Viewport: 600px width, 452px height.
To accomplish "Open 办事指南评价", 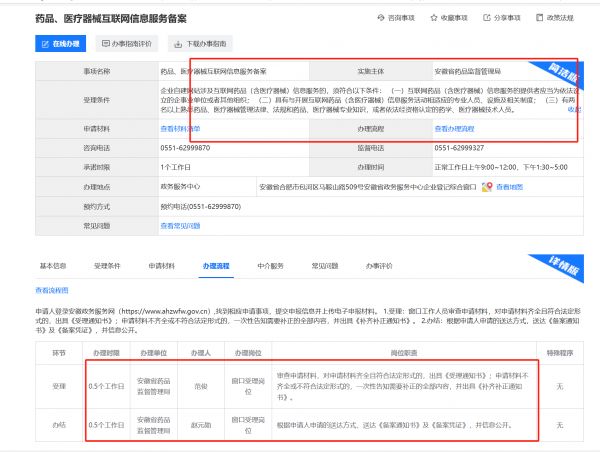I will point(127,44).
